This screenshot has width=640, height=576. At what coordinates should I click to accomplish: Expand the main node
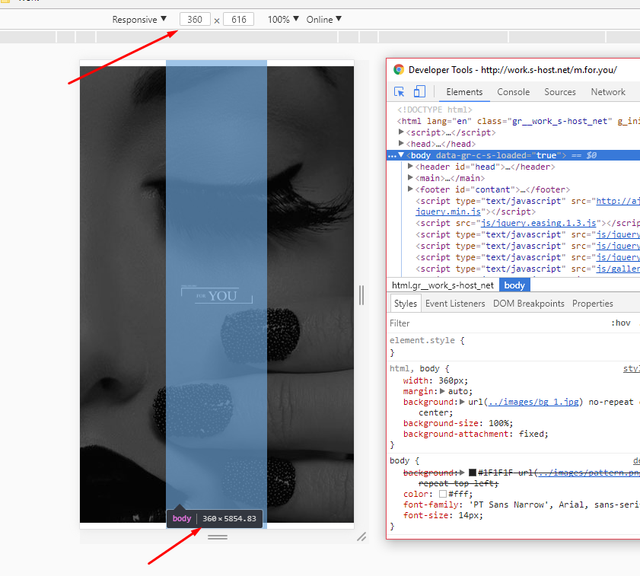(x=410, y=178)
